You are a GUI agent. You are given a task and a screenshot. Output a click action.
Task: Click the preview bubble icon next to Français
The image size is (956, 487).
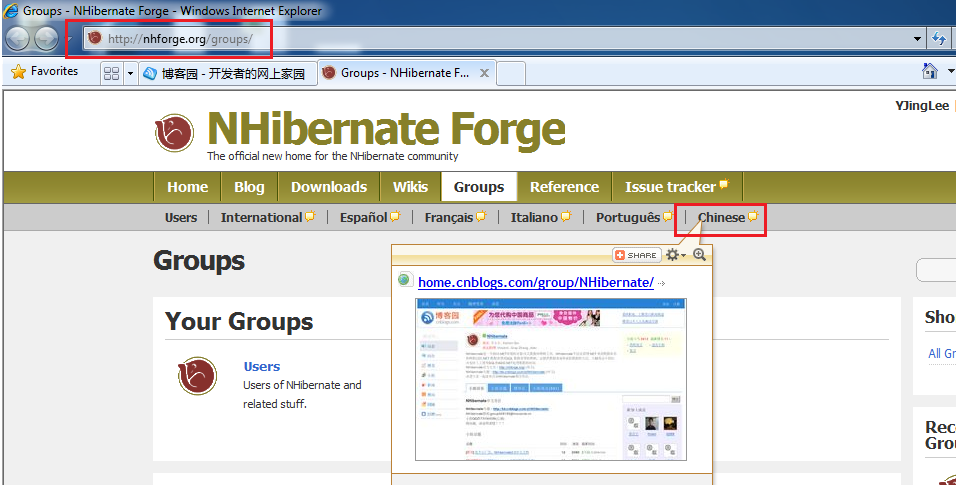[x=481, y=216]
